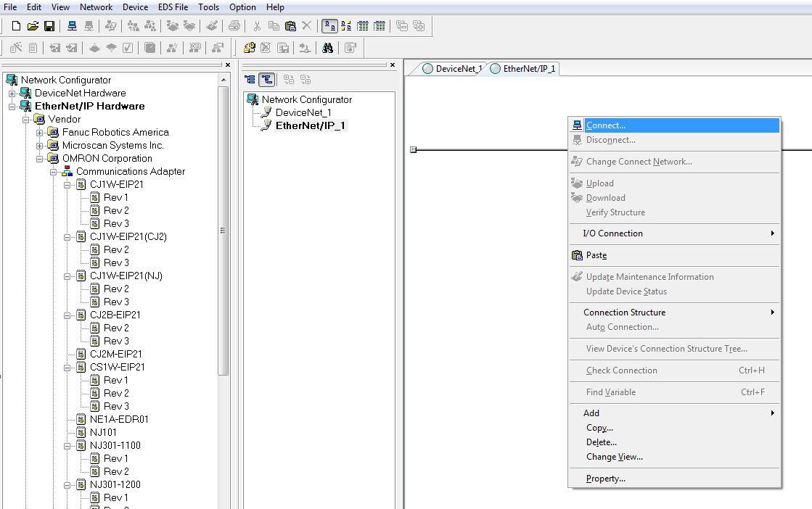Screen dimensions: 812x509
Task: Select the NE1A-EDR01 device
Action: tap(119, 420)
